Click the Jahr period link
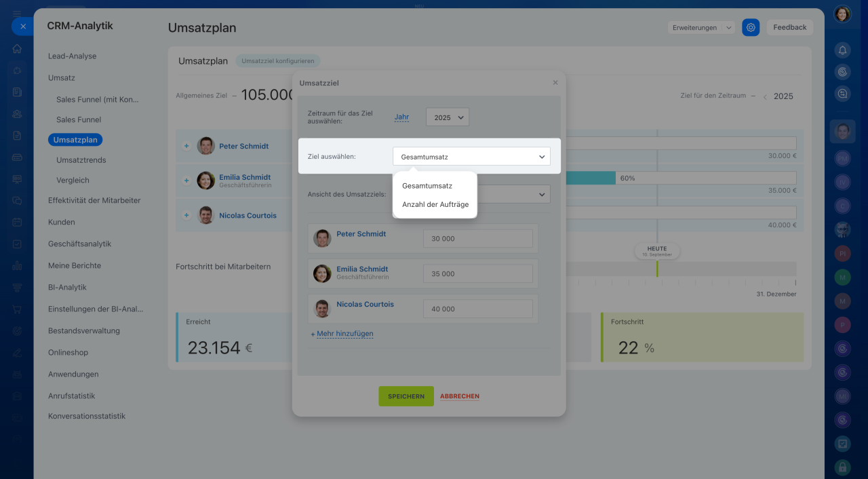 pyautogui.click(x=401, y=117)
